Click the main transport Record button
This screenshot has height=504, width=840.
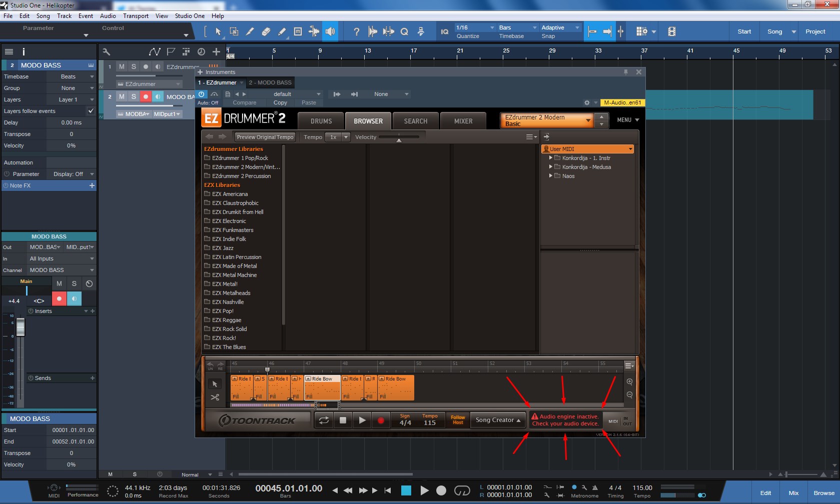(x=441, y=490)
